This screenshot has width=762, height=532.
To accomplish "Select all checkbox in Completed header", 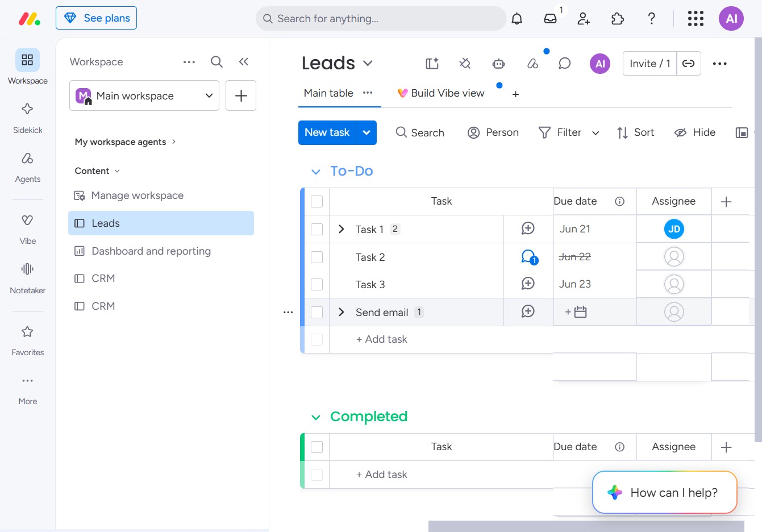I will tap(317, 447).
